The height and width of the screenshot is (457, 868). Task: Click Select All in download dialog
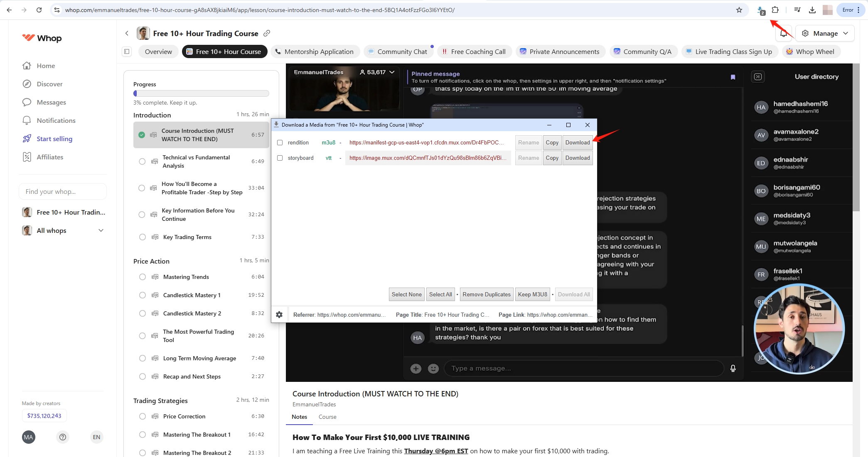point(440,294)
